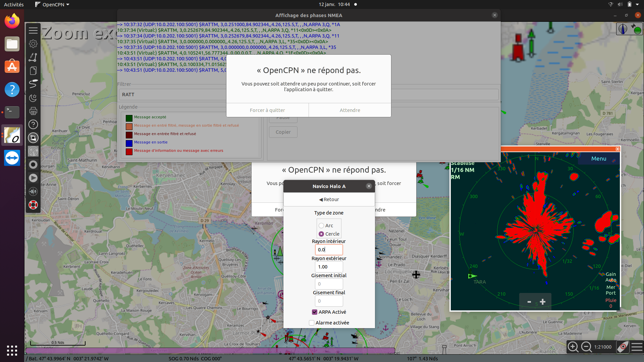Image resolution: width=644 pixels, height=362 pixels.
Task: Open the help question mark icon
Action: (33, 124)
